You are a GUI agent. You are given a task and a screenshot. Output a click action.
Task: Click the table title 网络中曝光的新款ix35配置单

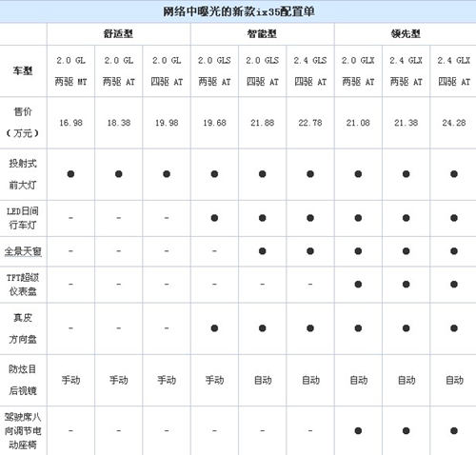click(239, 11)
